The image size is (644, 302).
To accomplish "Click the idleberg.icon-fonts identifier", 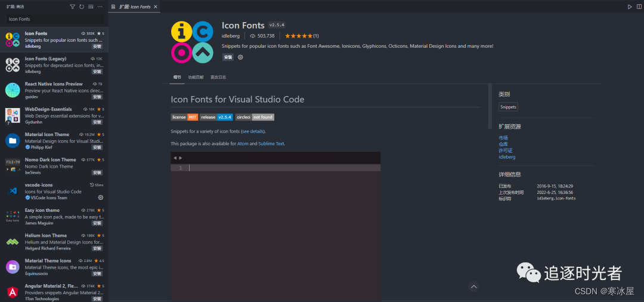I will click(556, 199).
